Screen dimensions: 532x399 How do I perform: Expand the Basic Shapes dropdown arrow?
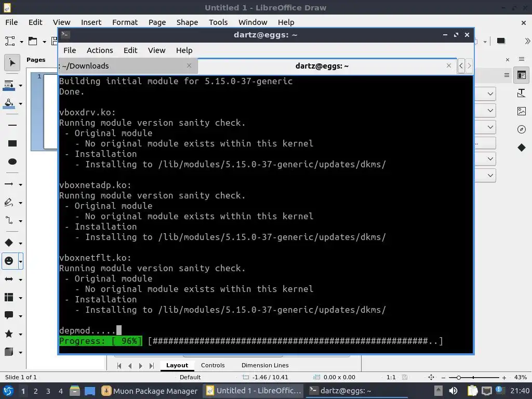pyautogui.click(x=20, y=243)
